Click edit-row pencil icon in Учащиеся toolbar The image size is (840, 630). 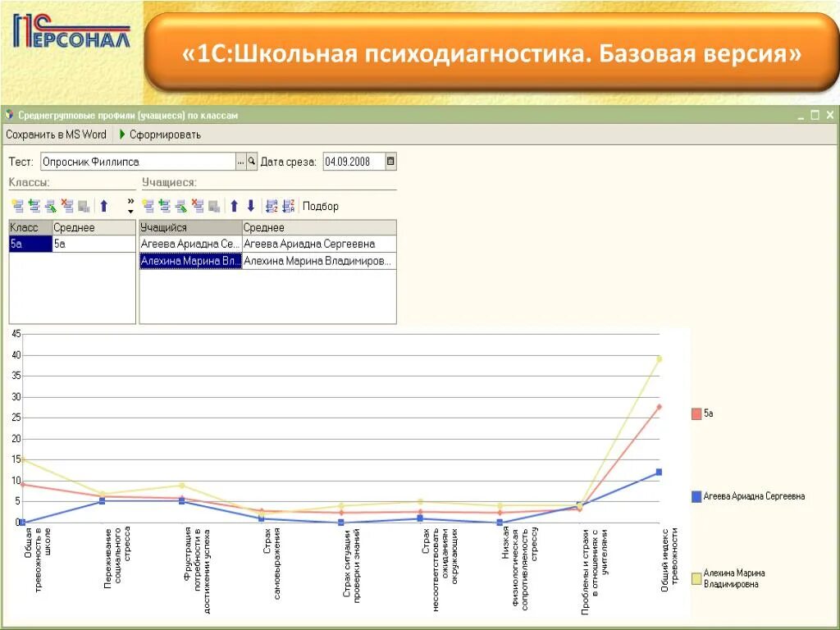coord(181,206)
